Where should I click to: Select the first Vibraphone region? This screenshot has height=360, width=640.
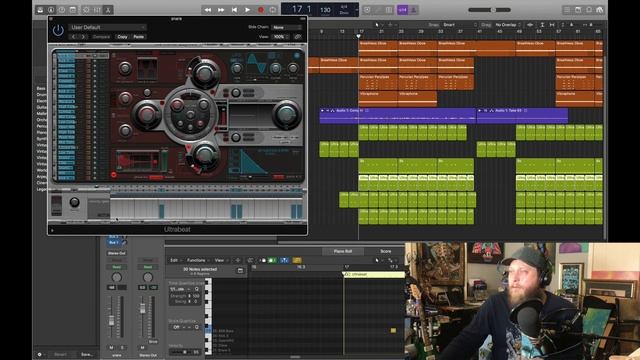378,99
